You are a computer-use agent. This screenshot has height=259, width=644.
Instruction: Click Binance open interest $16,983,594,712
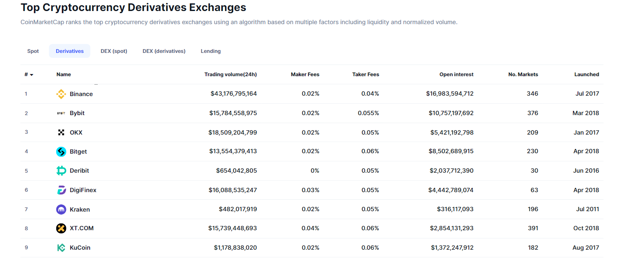tap(450, 94)
